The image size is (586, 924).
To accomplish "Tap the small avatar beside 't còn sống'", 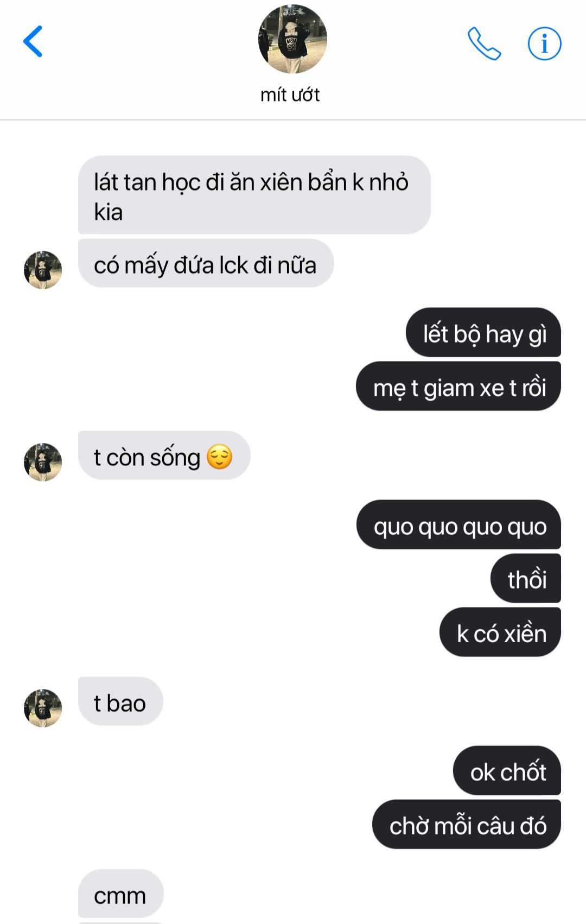I will (x=43, y=462).
